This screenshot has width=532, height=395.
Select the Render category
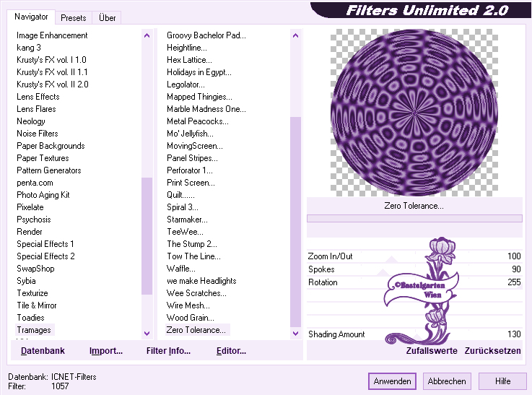pyautogui.click(x=30, y=232)
